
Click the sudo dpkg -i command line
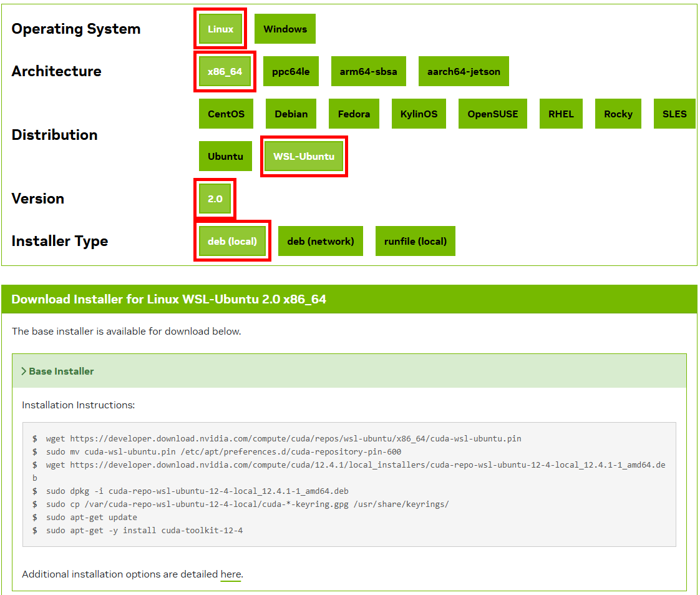pos(197,491)
